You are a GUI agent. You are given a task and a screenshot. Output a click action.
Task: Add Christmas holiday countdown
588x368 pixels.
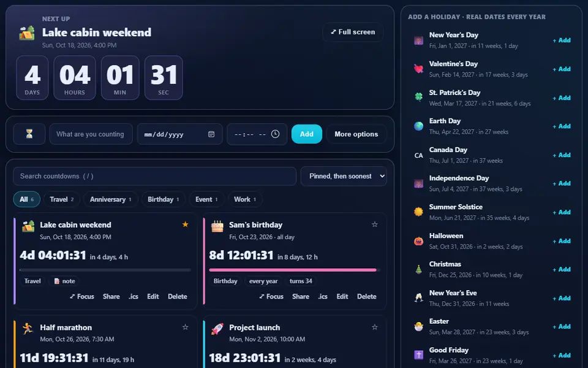[x=562, y=270]
